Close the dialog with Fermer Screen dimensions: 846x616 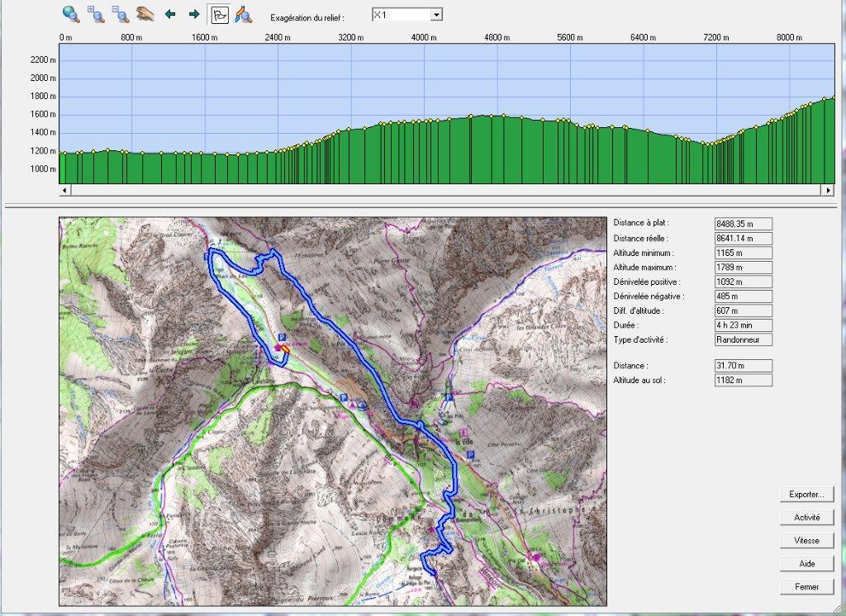click(x=806, y=587)
